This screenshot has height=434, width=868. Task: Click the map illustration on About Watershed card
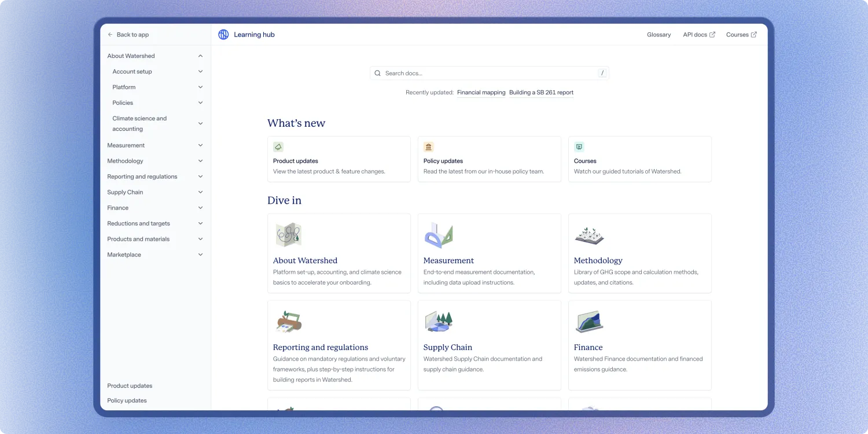point(288,235)
